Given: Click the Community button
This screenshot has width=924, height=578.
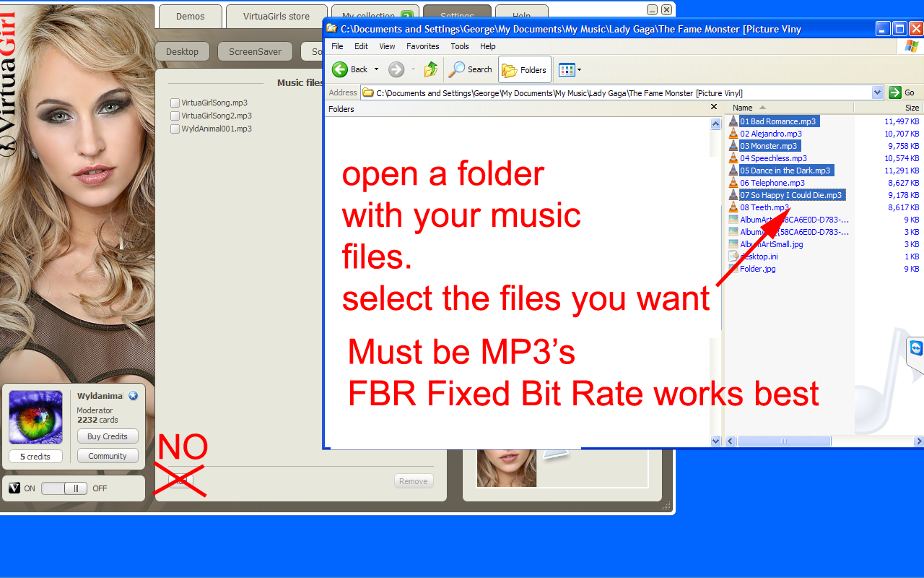Looking at the screenshot, I should coord(108,456).
